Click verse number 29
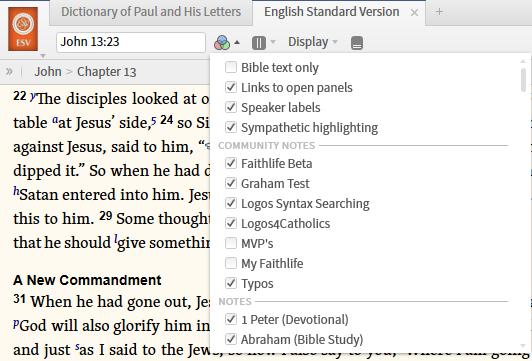This screenshot has width=532, height=361. [x=106, y=215]
